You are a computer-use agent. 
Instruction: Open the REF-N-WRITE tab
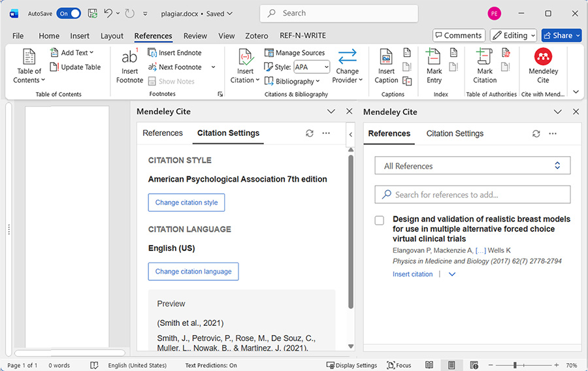[x=302, y=36]
